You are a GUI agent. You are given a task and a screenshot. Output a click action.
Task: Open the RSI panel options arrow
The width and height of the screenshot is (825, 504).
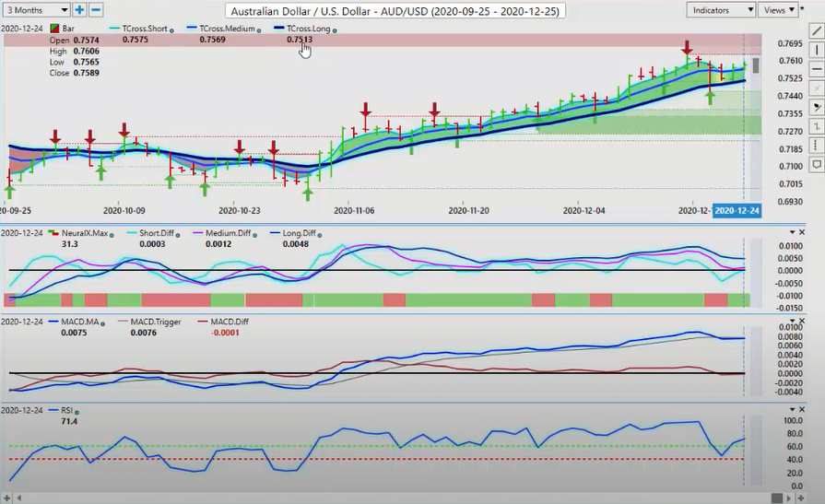[x=793, y=409]
